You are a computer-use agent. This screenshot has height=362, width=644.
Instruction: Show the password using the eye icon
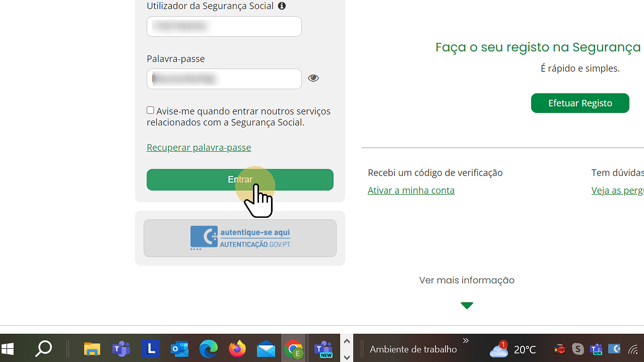click(x=313, y=78)
